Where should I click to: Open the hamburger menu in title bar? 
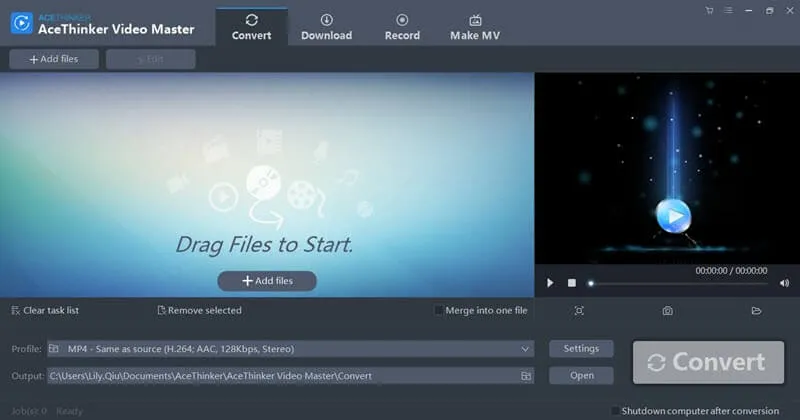728,11
